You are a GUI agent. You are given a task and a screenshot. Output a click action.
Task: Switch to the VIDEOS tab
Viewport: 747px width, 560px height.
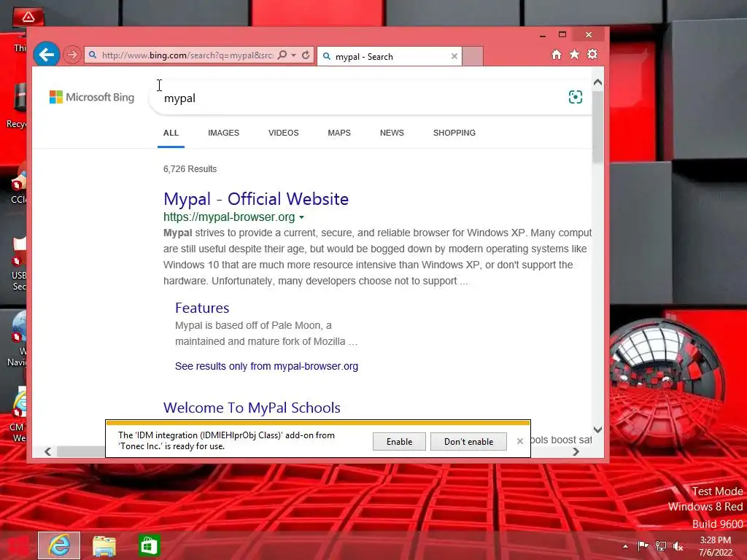(x=284, y=133)
